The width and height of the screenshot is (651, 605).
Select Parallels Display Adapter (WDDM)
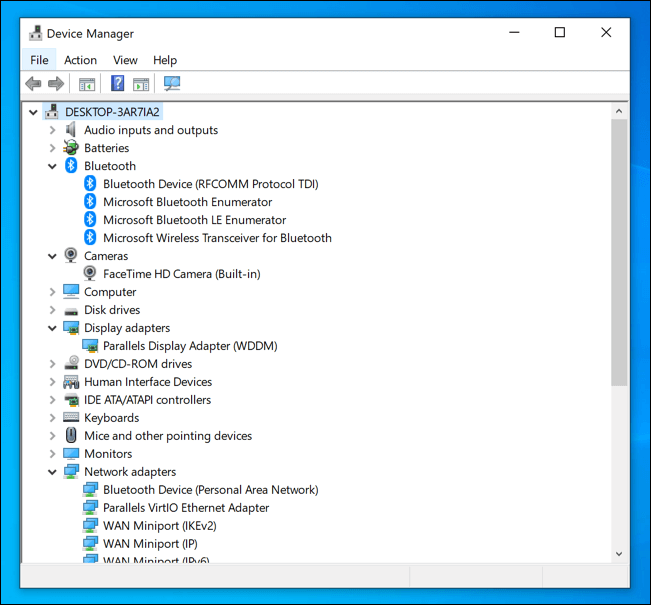tap(190, 346)
